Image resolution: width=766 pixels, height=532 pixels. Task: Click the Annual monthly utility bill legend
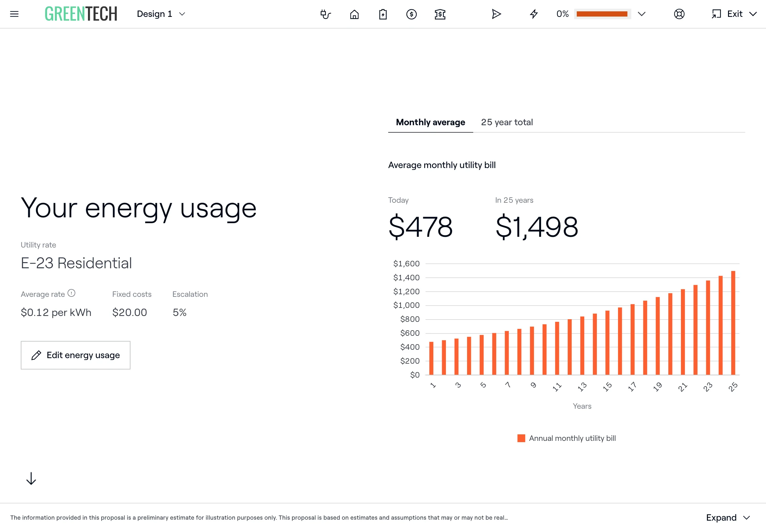point(567,438)
